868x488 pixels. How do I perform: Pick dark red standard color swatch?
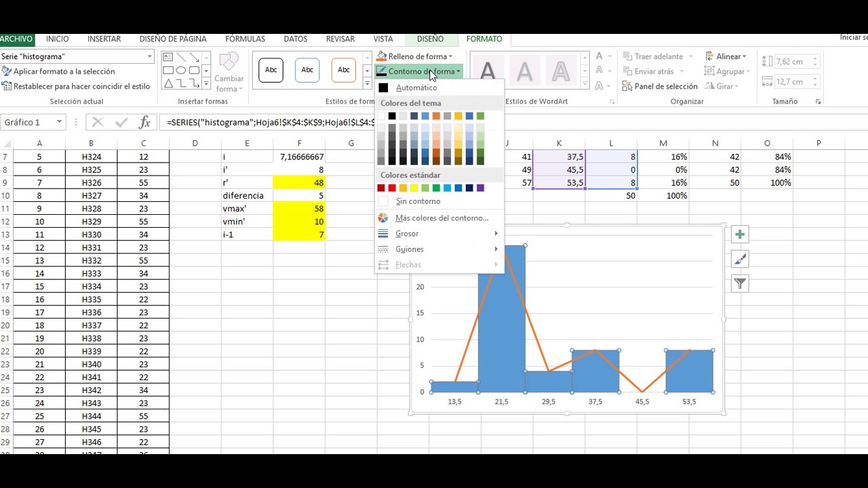381,188
